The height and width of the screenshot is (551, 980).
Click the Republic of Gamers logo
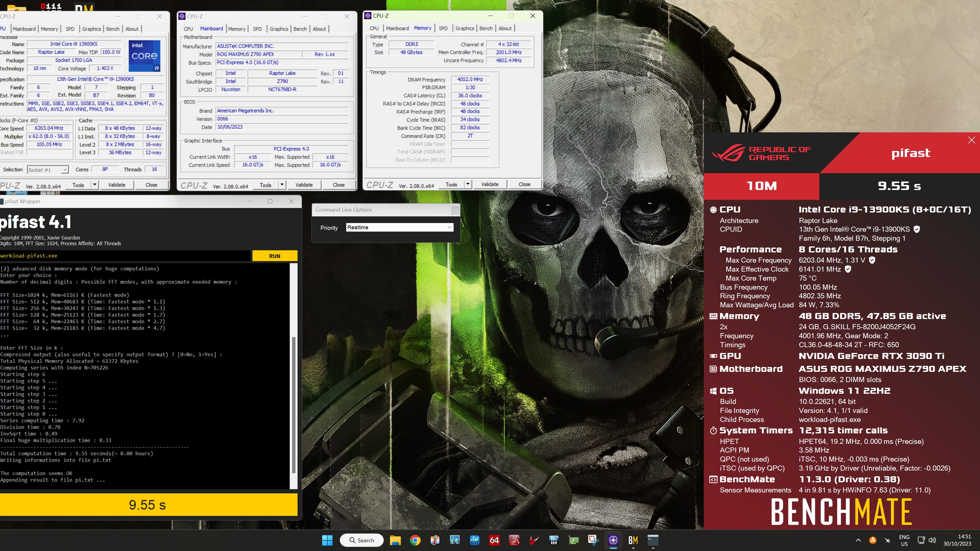point(761,153)
